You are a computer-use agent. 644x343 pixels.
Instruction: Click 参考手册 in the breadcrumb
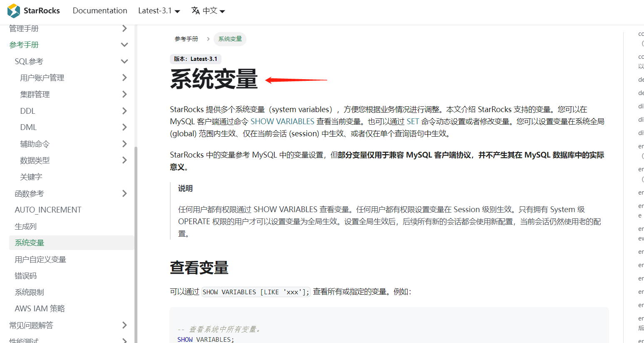(186, 39)
